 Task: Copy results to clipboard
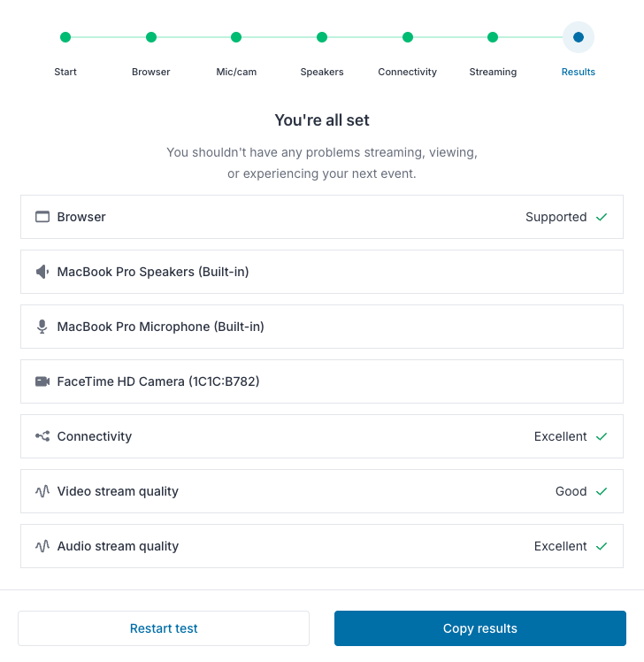[480, 628]
